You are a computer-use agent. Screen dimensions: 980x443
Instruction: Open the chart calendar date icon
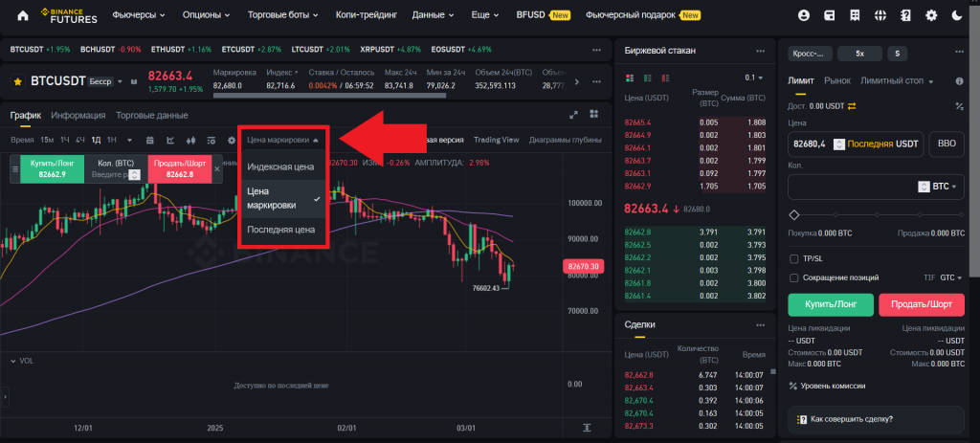pyautogui.click(x=150, y=140)
